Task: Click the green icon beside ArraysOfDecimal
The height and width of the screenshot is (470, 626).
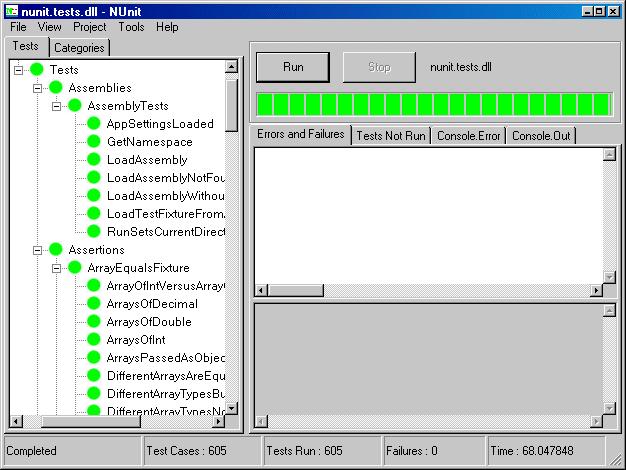Action: pos(93,304)
